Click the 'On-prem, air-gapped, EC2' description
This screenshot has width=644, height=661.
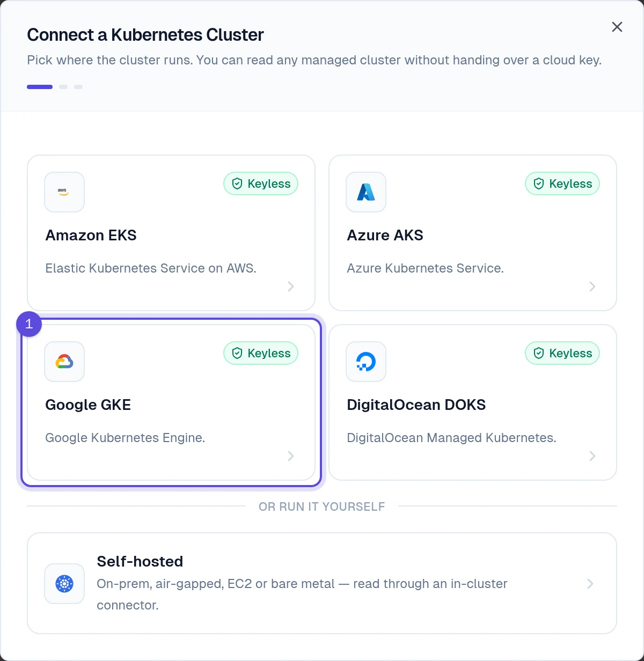click(302, 594)
